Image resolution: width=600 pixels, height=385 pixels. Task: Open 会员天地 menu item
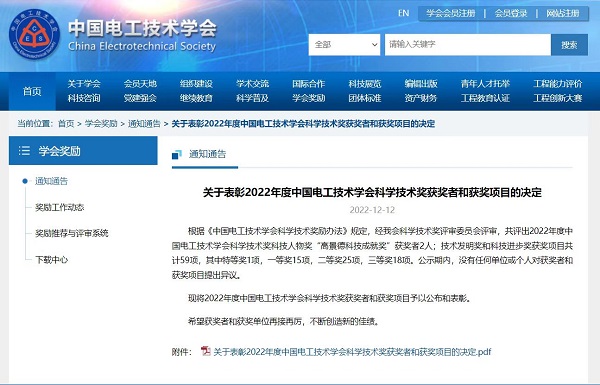click(140, 84)
